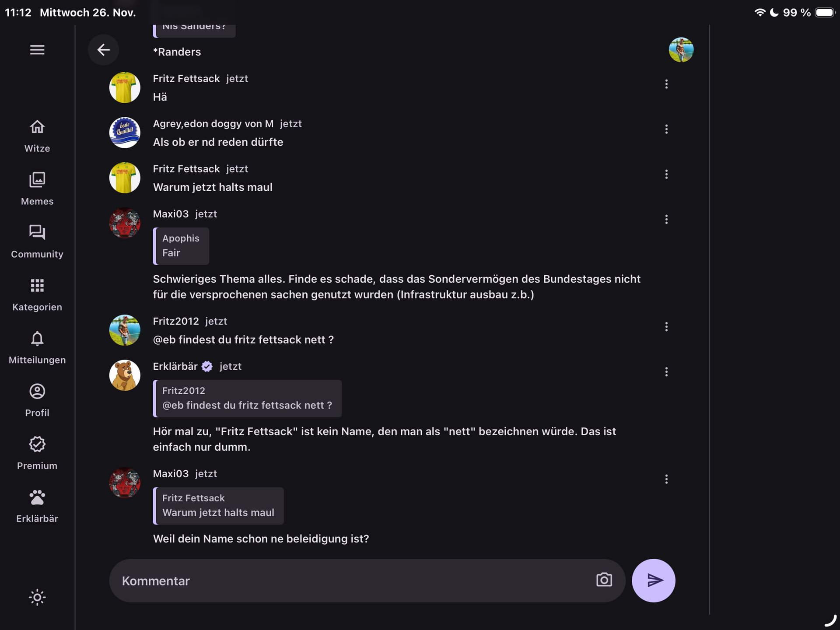This screenshot has height=630, width=840.
Task: Open the Erklärbär paw section
Action: 37,506
